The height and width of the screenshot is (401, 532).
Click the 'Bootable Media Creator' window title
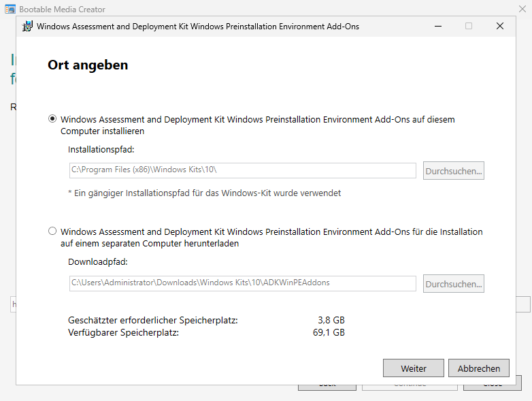point(62,9)
